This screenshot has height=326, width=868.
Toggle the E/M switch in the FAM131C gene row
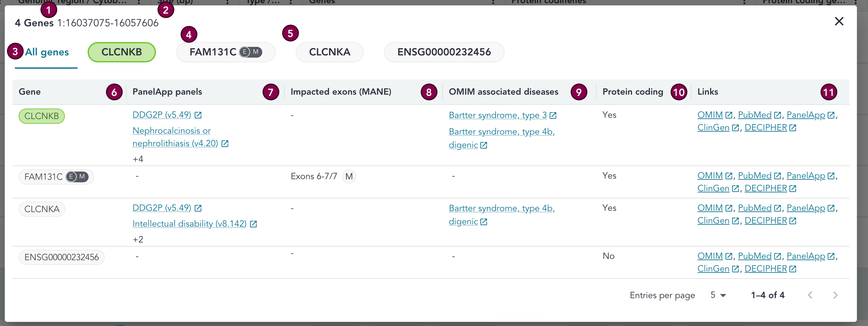coord(78,176)
